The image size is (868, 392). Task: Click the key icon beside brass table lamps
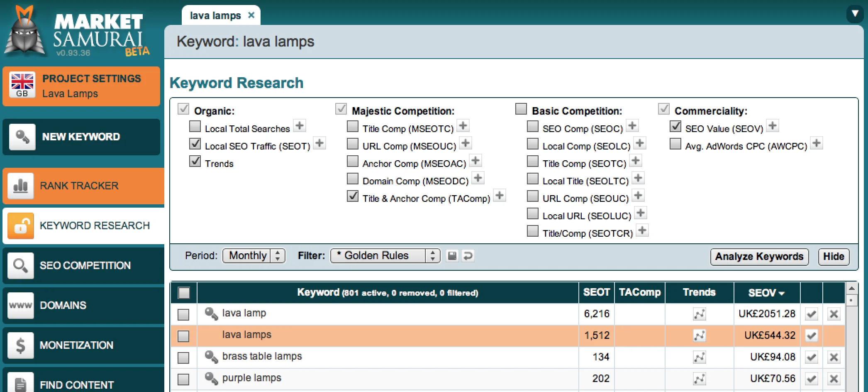(211, 357)
